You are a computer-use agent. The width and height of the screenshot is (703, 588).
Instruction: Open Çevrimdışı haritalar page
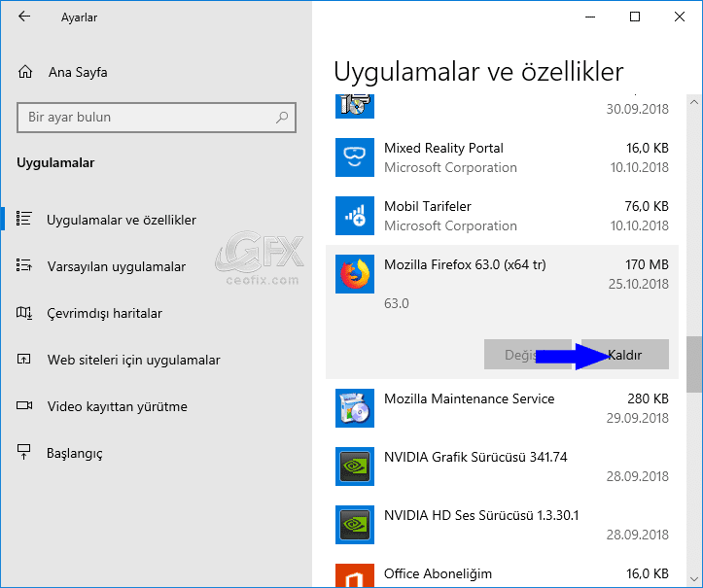104,313
